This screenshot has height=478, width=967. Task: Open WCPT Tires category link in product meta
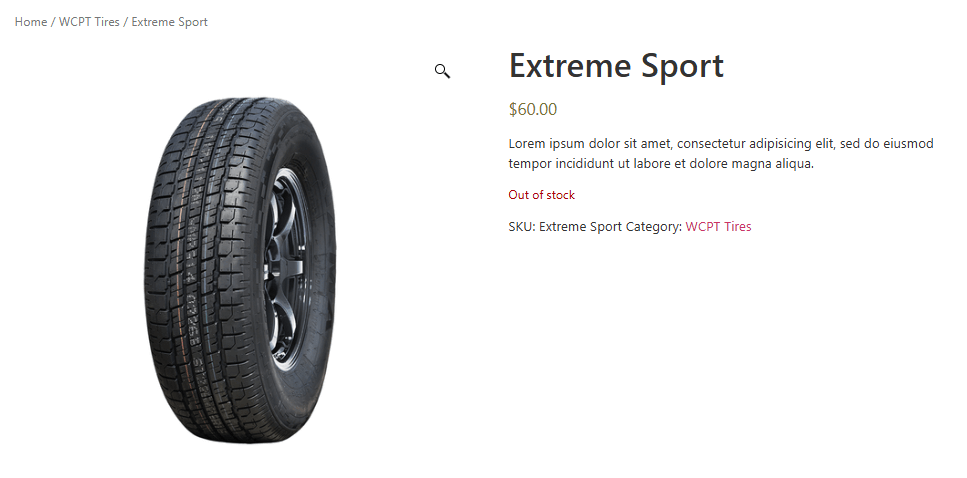pos(718,226)
